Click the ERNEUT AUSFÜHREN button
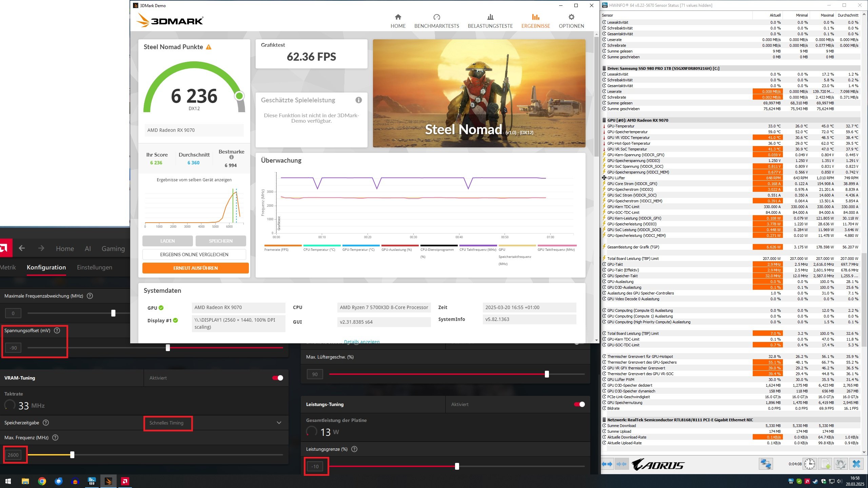 pos(195,268)
